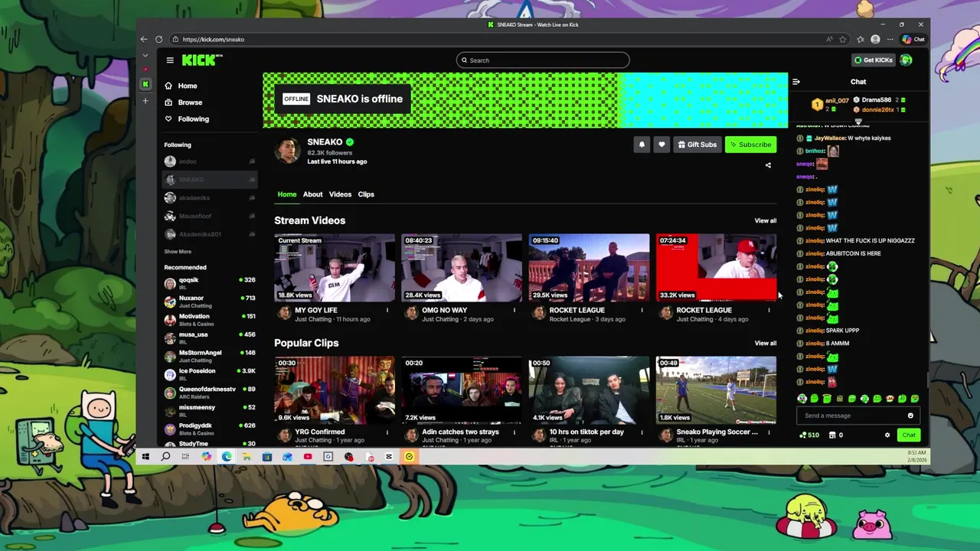Viewport: 980px width, 551px height.
Task: Switch to the About tab
Action: 312,194
